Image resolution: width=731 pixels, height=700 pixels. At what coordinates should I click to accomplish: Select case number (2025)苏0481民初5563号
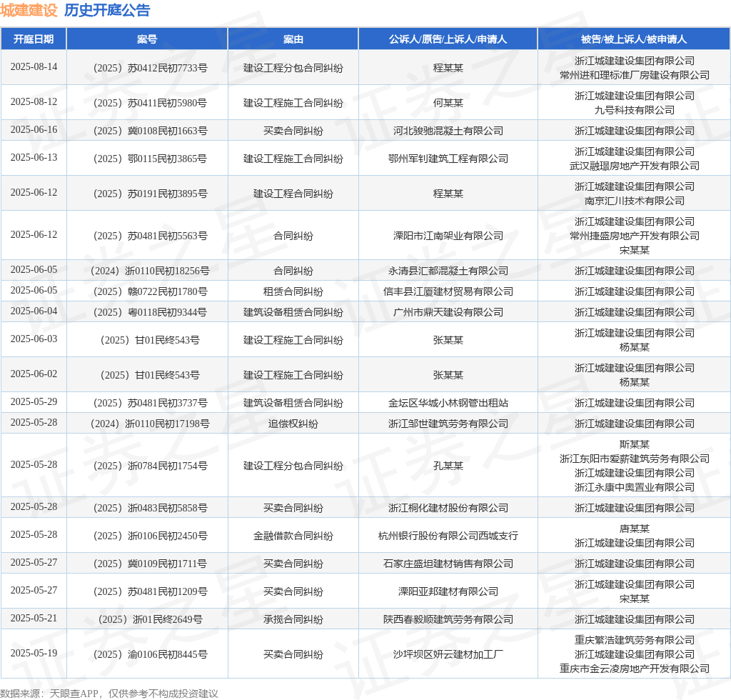(150, 236)
